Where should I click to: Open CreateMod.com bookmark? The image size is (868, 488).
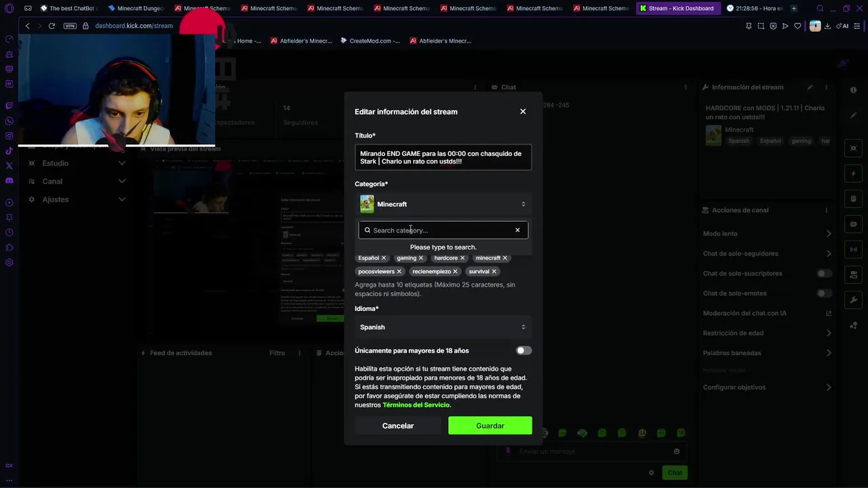click(370, 41)
